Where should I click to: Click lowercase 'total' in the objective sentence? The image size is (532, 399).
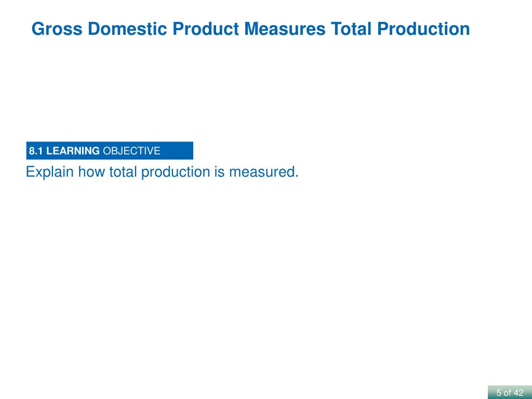(x=123, y=171)
